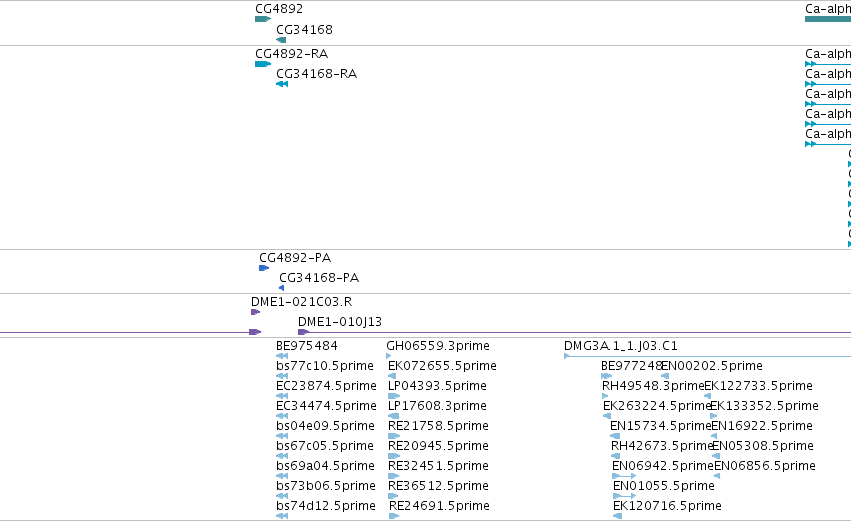Image resolution: width=851 pixels, height=521 pixels.
Task: Select the CG4892-RA transcript glyph
Action: coord(263,64)
